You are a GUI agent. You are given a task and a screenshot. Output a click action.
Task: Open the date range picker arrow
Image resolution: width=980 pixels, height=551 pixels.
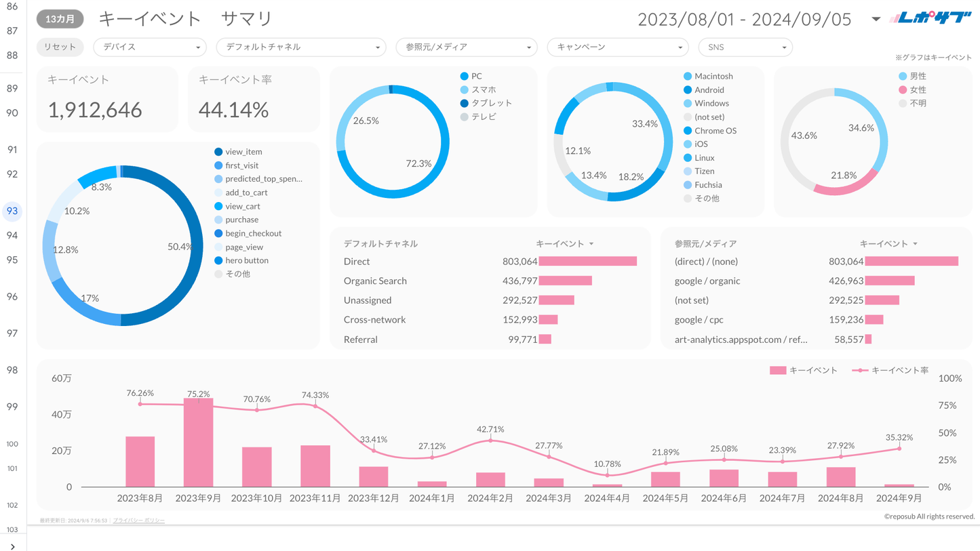click(x=876, y=19)
